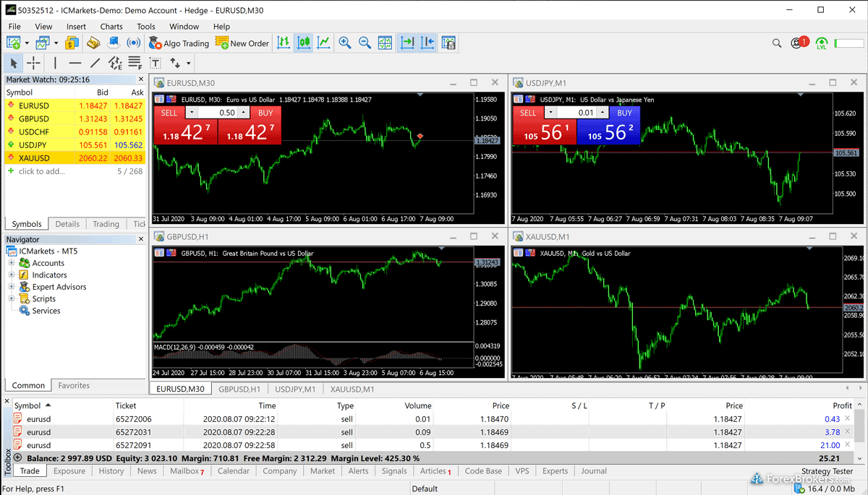Screen dimensions: 868x495
Task: Draw a horizontal line tool
Action: [75, 64]
